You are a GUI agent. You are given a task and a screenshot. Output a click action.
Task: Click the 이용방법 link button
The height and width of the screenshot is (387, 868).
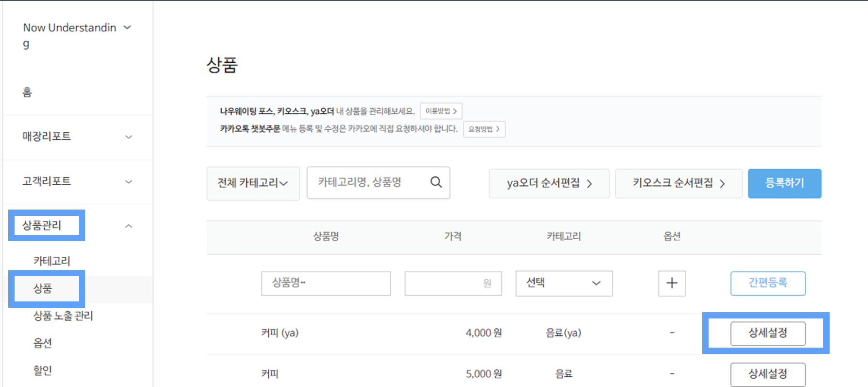[x=441, y=111]
